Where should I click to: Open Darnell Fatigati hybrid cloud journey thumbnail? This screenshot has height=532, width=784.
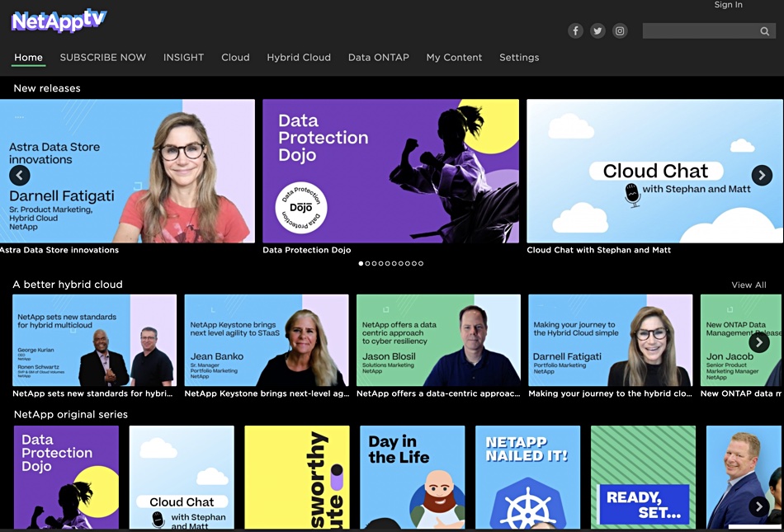(x=611, y=340)
